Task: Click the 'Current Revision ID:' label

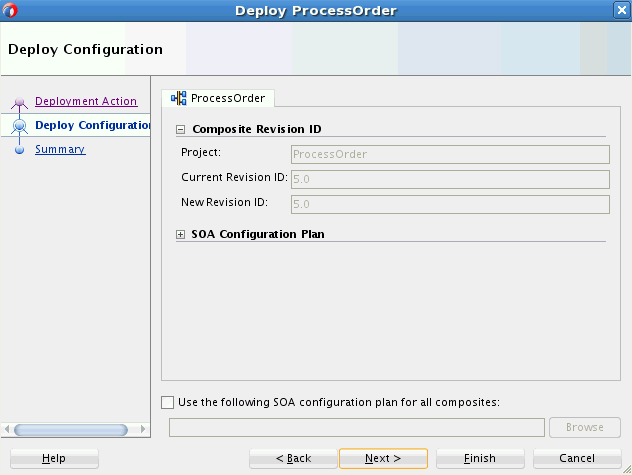Action: pyautogui.click(x=235, y=177)
